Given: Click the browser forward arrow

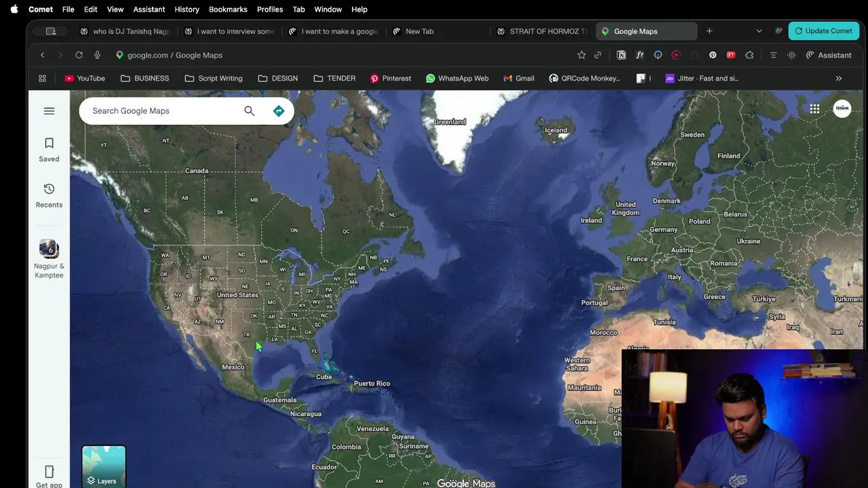Looking at the screenshot, I should coord(60,55).
